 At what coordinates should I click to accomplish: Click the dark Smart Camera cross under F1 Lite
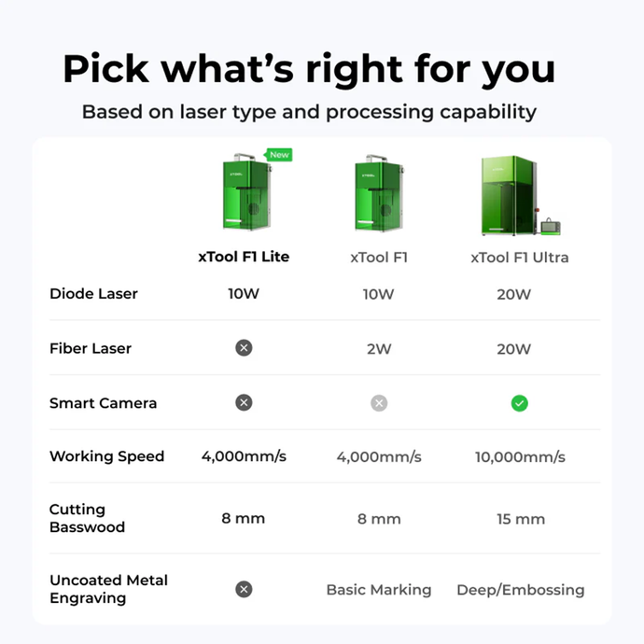pos(244,403)
